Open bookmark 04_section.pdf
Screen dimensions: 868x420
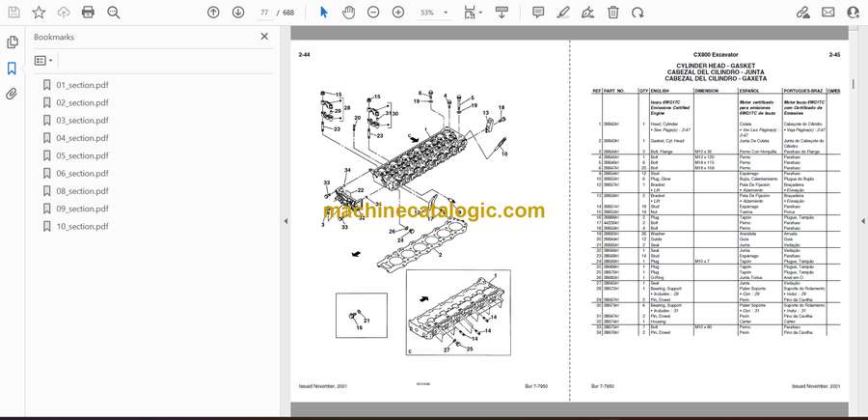pos(82,138)
